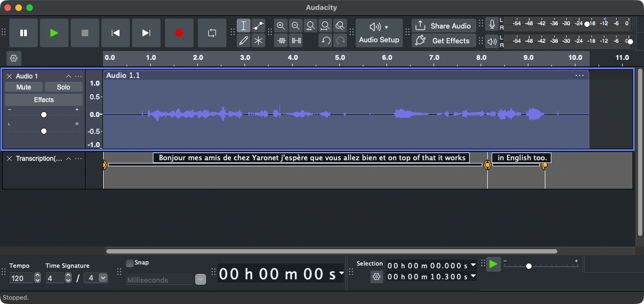
Task: Open main time display format dropdown
Action: pos(341,273)
